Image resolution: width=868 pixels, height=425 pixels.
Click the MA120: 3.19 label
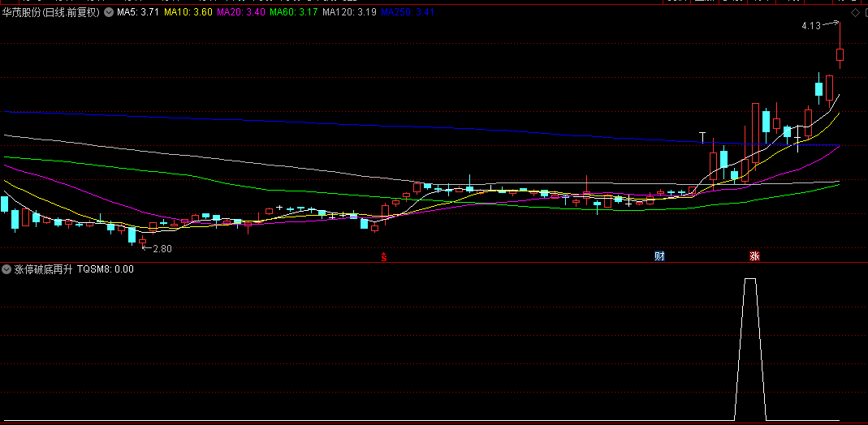point(349,11)
